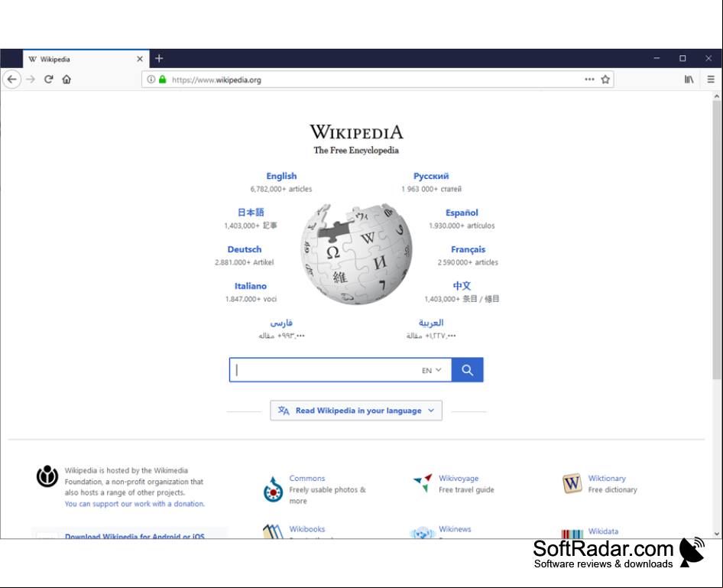Bookmark this page with the star icon

(x=605, y=80)
